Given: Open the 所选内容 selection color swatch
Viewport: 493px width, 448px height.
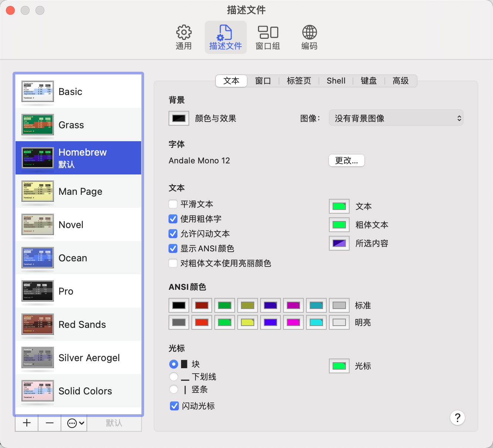Looking at the screenshot, I should 339,243.
